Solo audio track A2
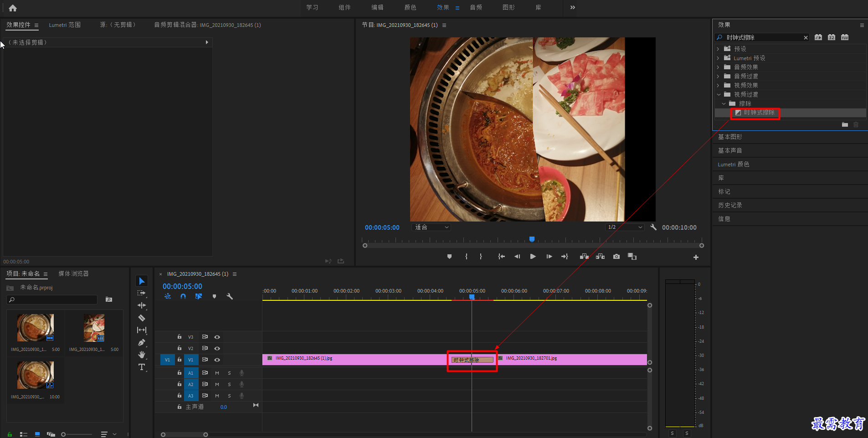Image resolution: width=868 pixels, height=438 pixels. pos(229,384)
